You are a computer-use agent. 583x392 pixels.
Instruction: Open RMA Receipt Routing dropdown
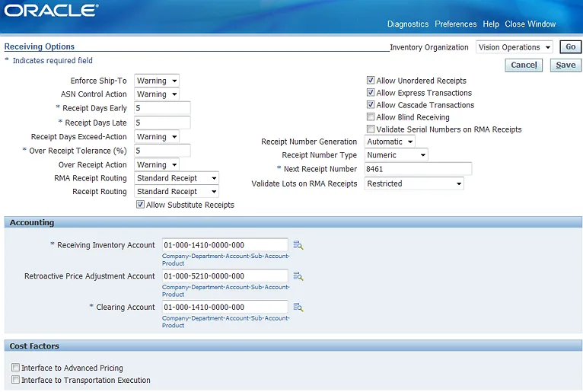[x=177, y=178]
